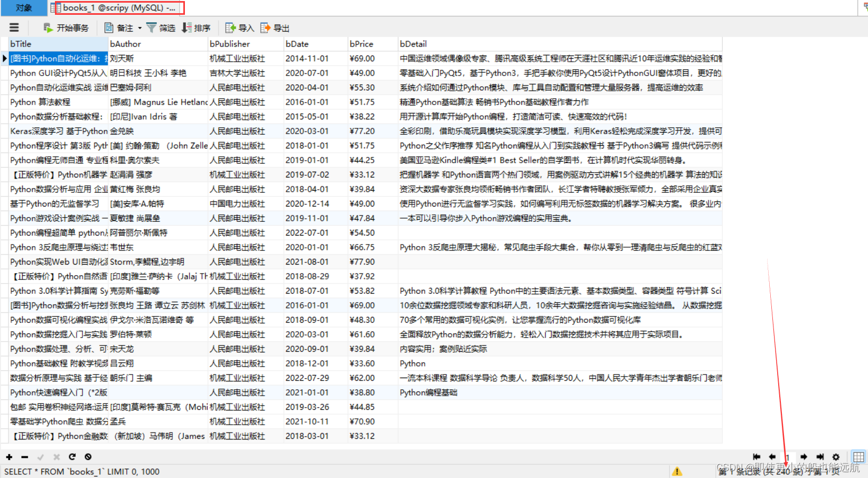Go to first page arrow icon
868x478 pixels.
tap(757, 457)
